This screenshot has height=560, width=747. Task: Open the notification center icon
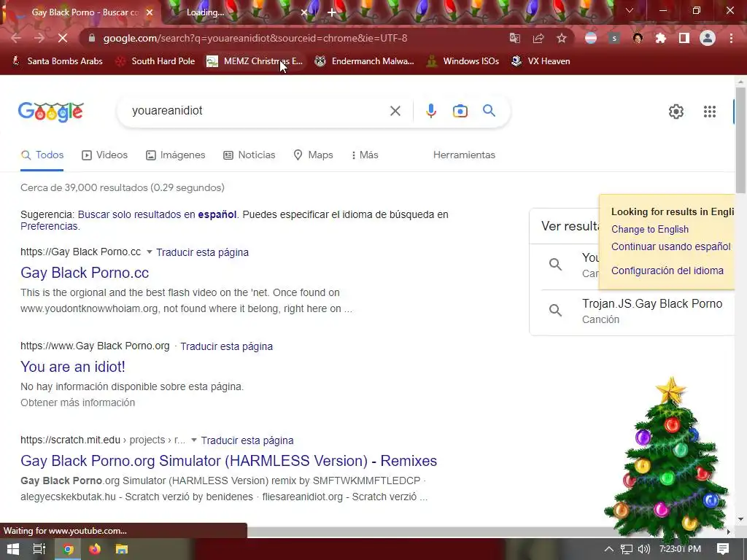click(x=723, y=549)
